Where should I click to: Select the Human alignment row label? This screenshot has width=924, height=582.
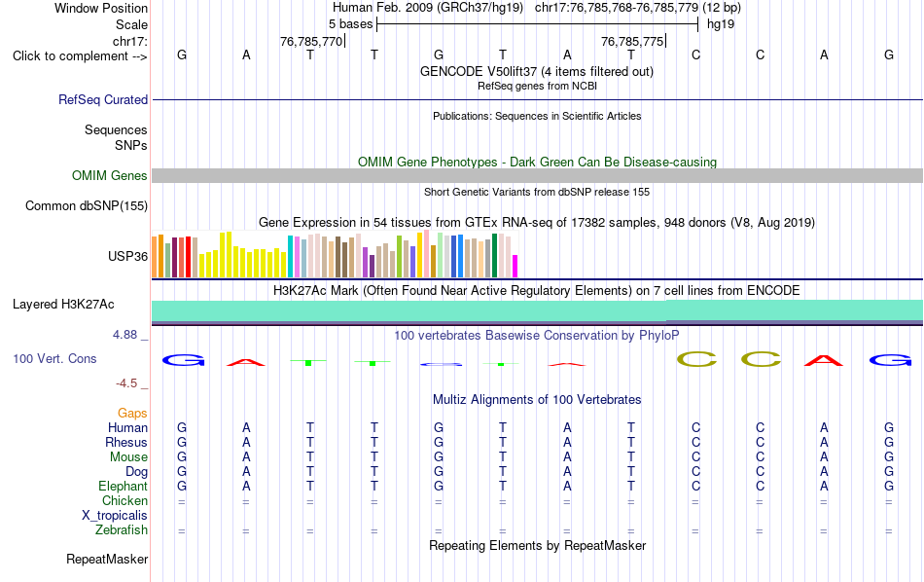pos(127,427)
